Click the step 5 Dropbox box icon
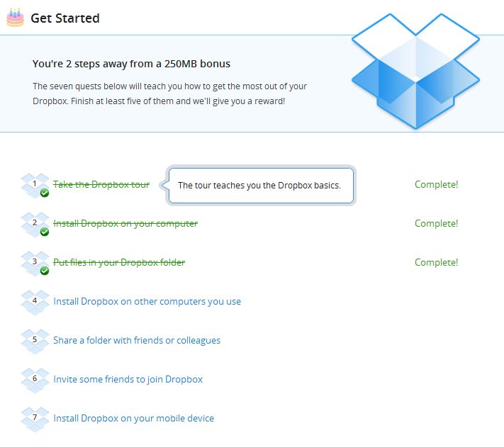The height and width of the screenshot is (447, 504). click(35, 341)
